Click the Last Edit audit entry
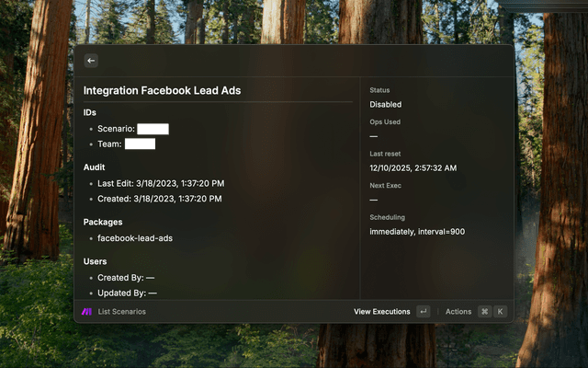The width and height of the screenshot is (588, 368). (160, 184)
